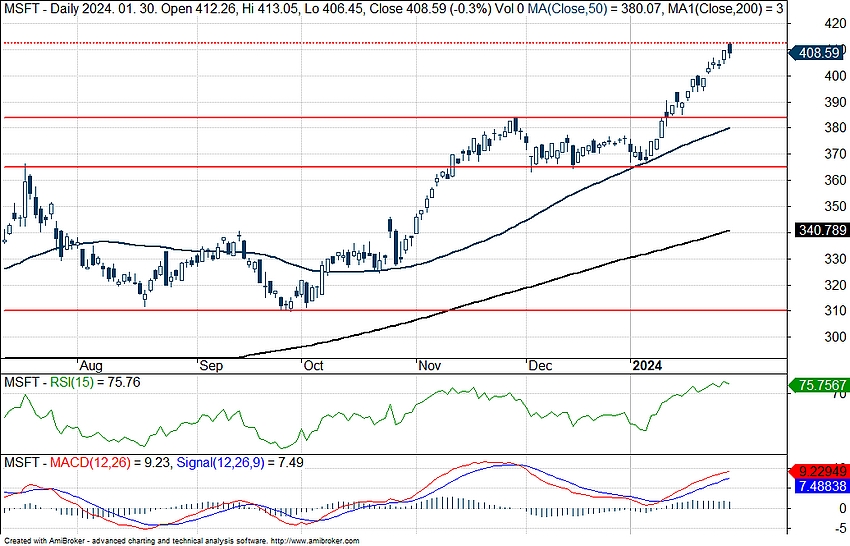Image resolution: width=850 pixels, height=546 pixels.
Task: Select the 75.7567 RSI value tag
Action: pos(819,385)
